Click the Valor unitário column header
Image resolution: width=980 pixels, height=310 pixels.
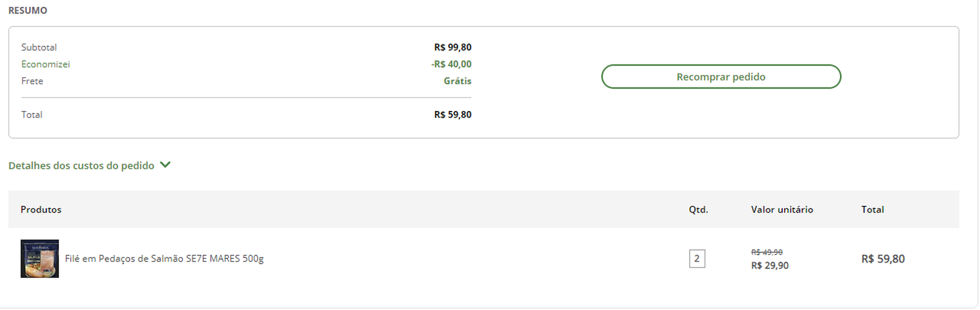point(782,210)
